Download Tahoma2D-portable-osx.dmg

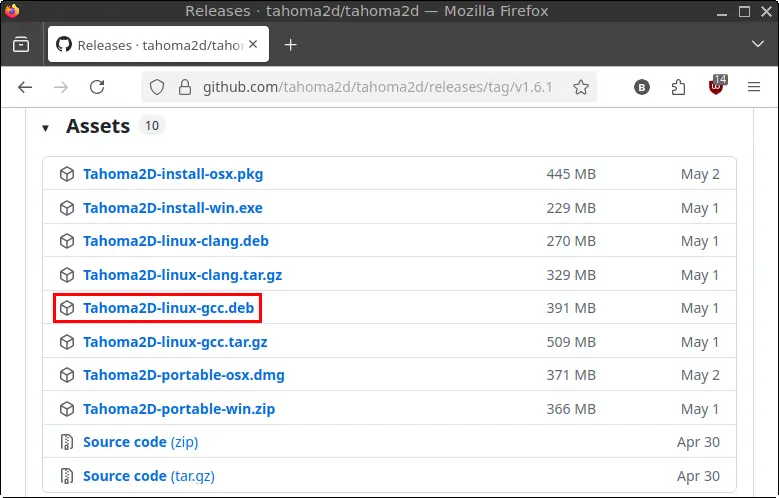[x=184, y=375]
